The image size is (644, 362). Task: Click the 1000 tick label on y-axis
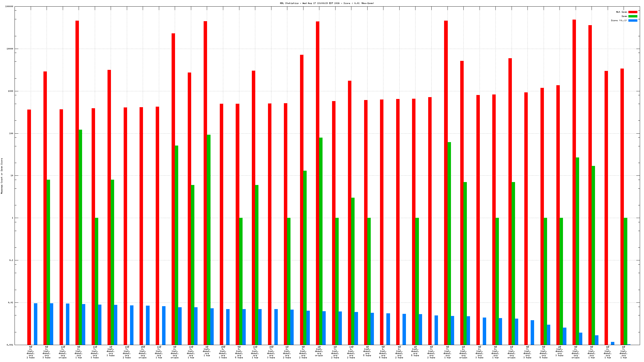[10, 91]
